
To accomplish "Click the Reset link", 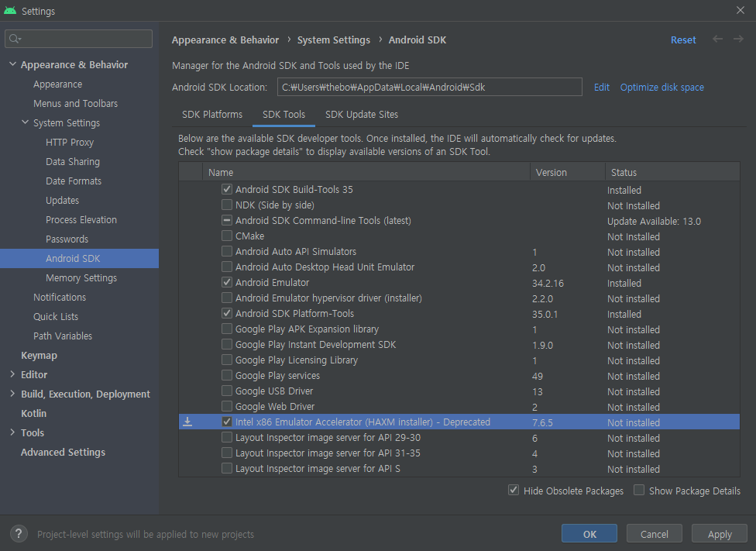I will point(683,40).
